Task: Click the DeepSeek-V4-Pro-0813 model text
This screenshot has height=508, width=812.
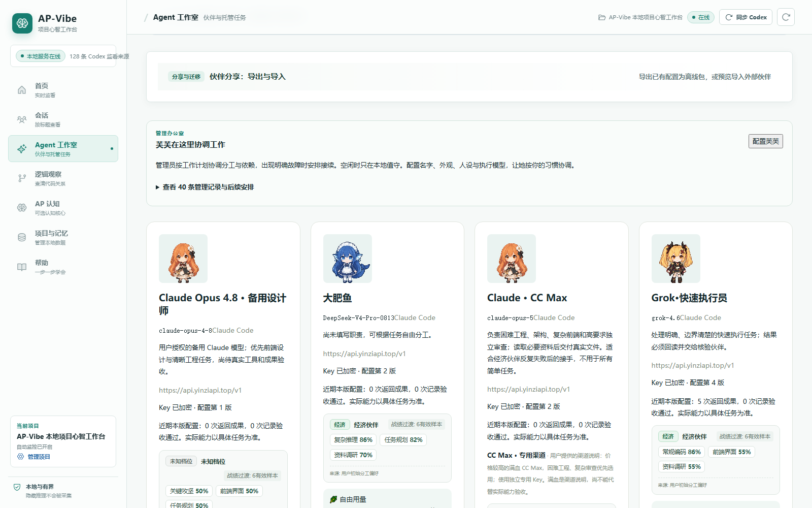Action: 358,318
